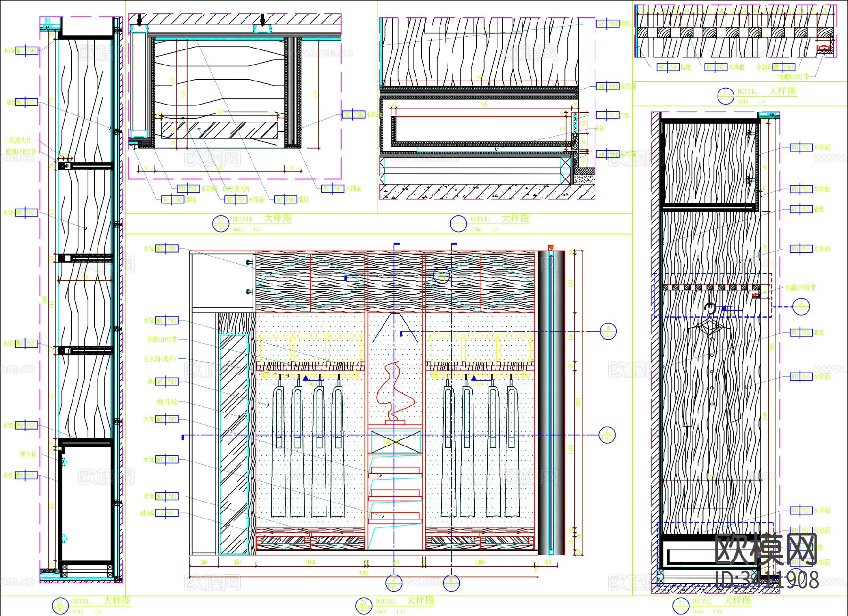Screen dimensions: 848x616
Task: Click the 350 dimension under elevation 25
Action: [237, 562]
